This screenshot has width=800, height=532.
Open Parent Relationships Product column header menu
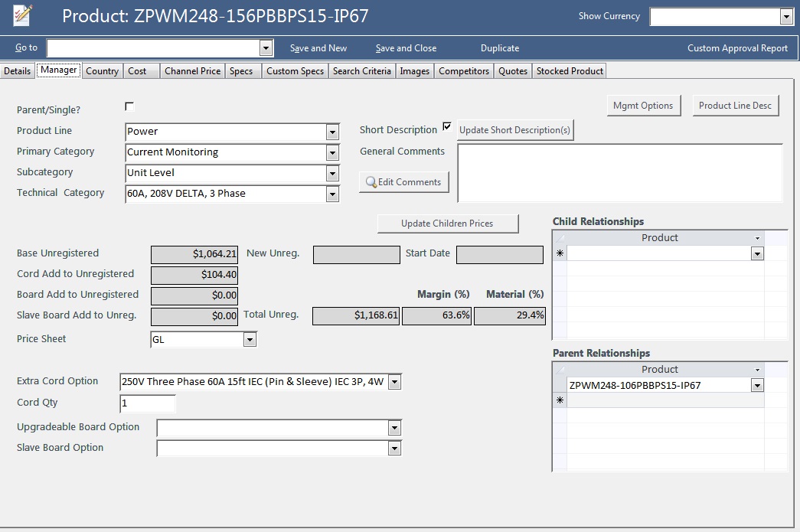coord(758,370)
